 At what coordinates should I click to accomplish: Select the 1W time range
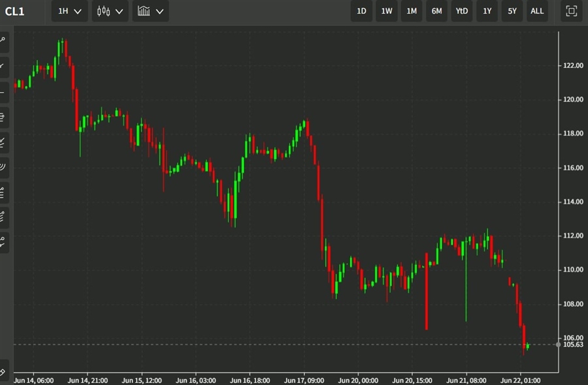tap(387, 11)
